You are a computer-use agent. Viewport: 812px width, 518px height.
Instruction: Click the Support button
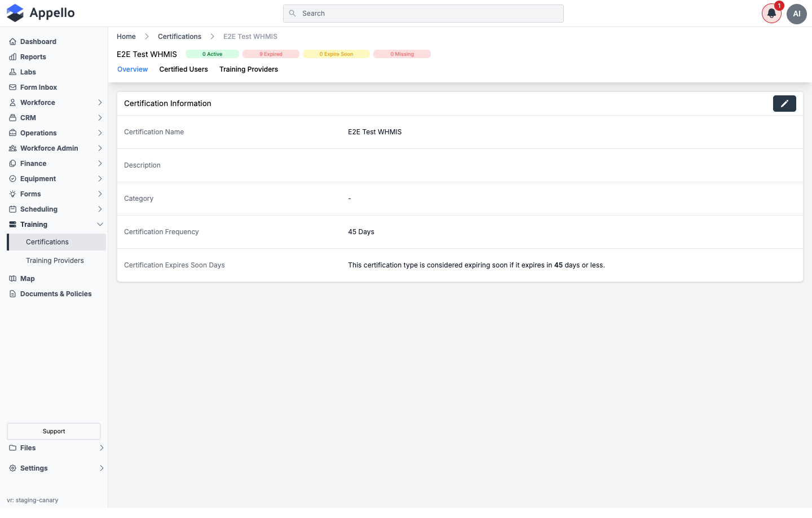[54, 432]
